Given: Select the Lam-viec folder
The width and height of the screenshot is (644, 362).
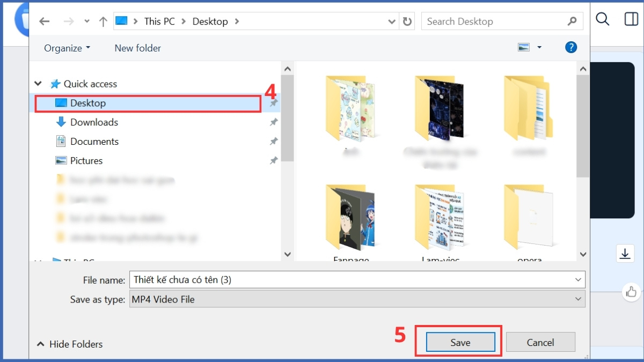Looking at the screenshot, I should coord(441,223).
